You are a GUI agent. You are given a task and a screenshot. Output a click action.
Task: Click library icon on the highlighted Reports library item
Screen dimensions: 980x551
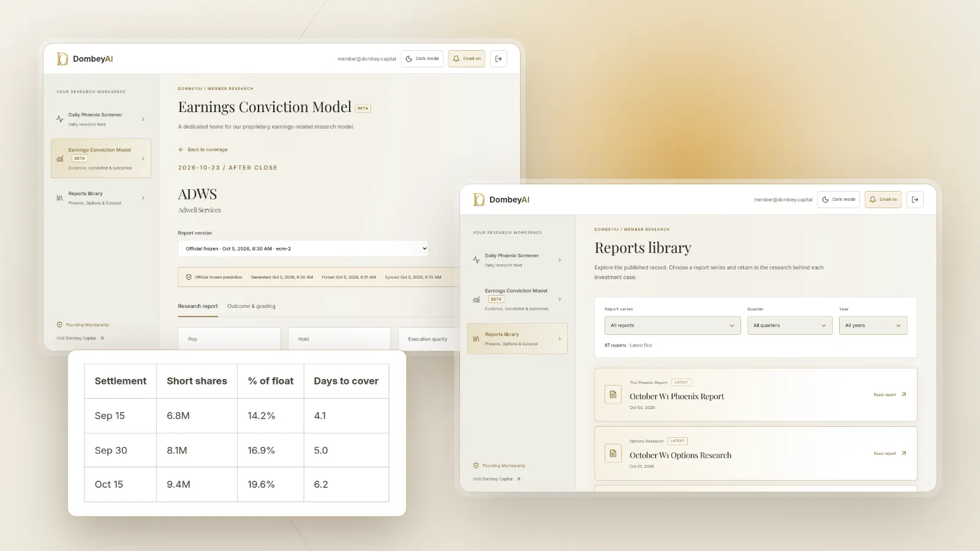[476, 339]
